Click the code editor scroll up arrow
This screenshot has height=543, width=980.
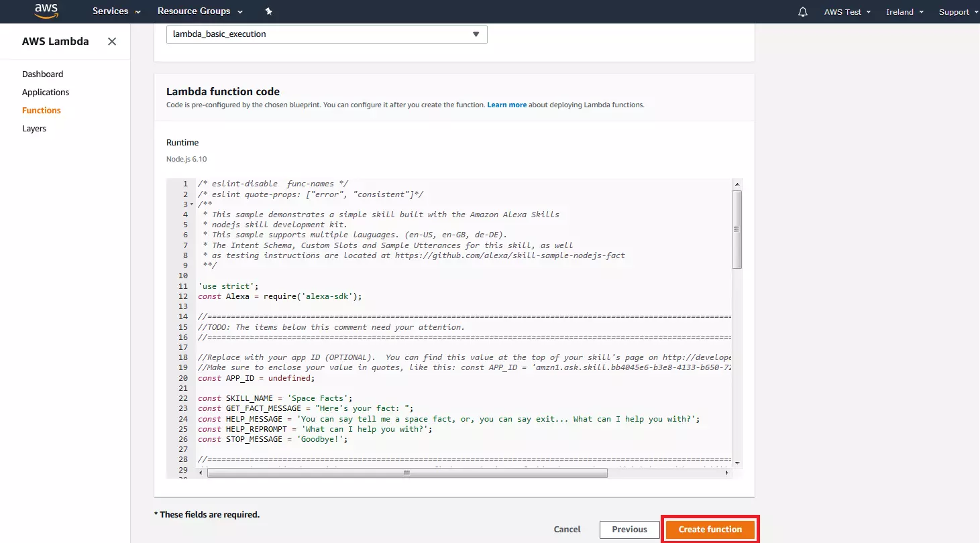tap(737, 184)
